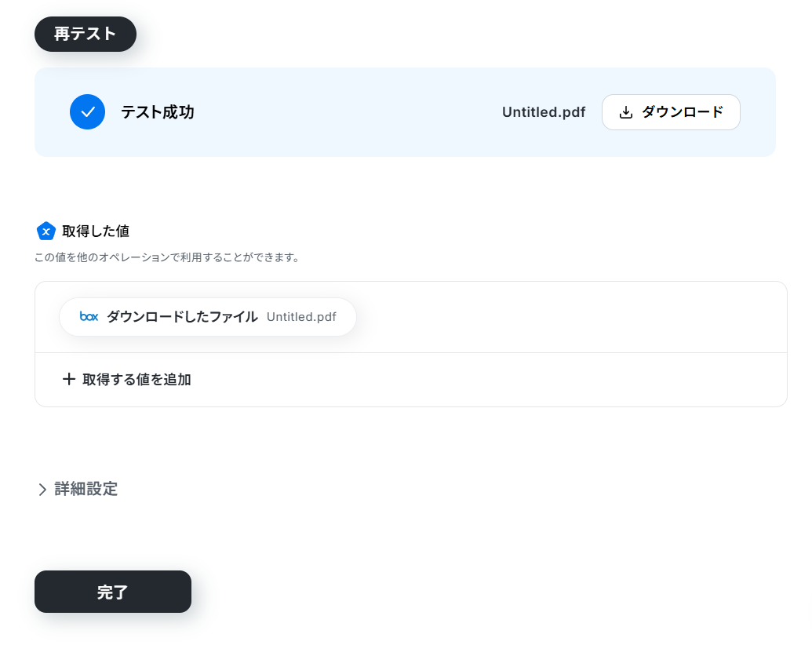
Task: Click blank area of 取得する値を追加 row
Action: 486,380
